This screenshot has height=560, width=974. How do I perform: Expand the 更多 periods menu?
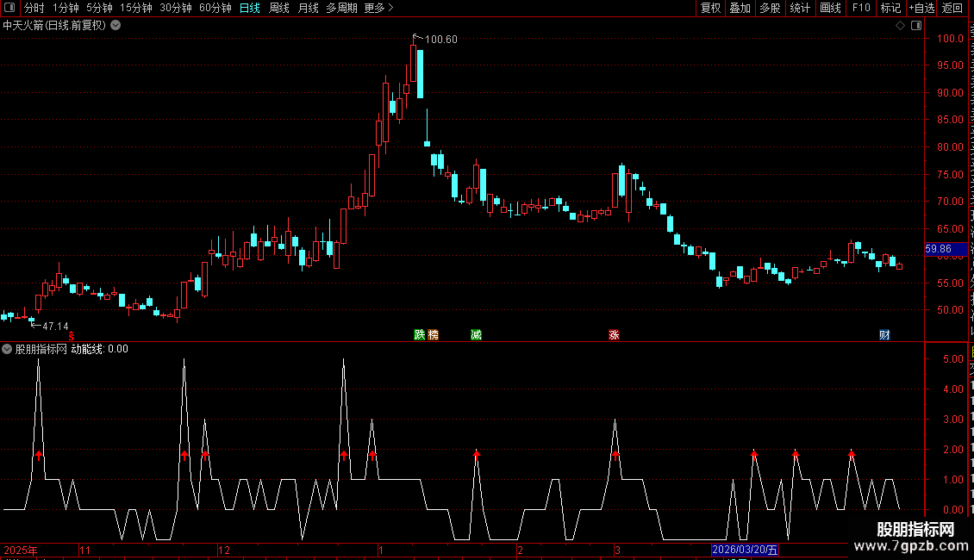(x=378, y=8)
